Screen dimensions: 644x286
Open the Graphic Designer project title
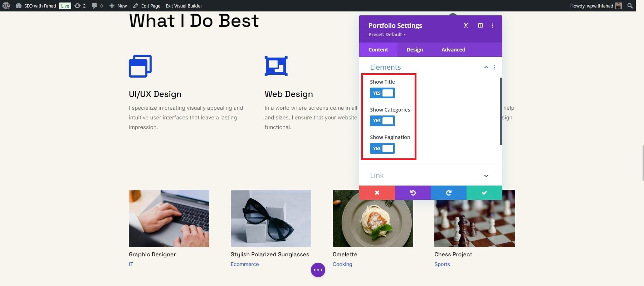152,254
